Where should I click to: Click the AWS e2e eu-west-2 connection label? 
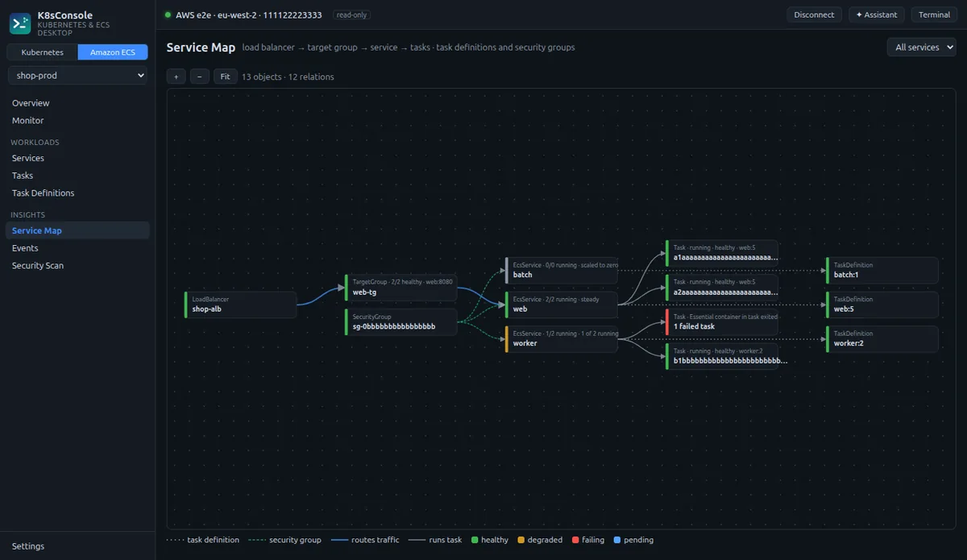coord(249,15)
